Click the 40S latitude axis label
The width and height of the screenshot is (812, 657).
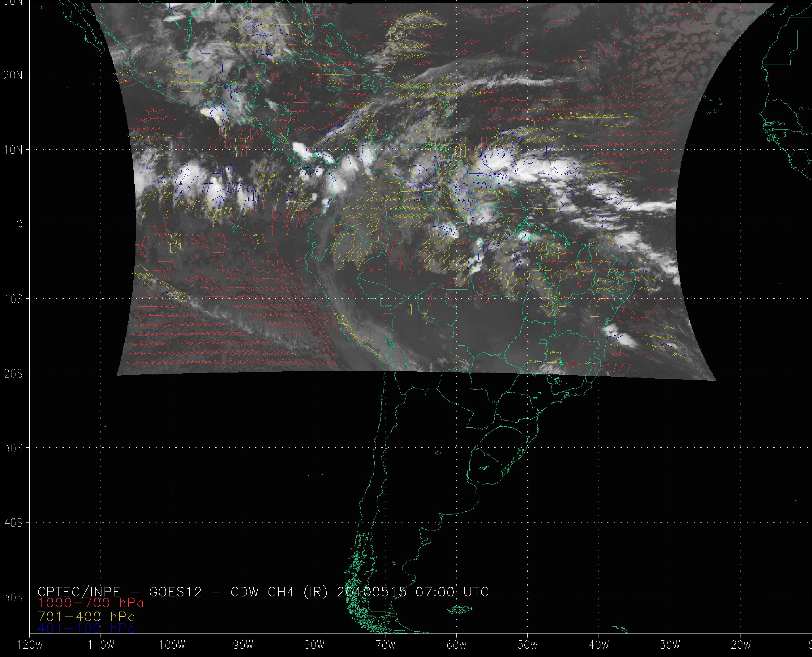pyautogui.click(x=13, y=523)
